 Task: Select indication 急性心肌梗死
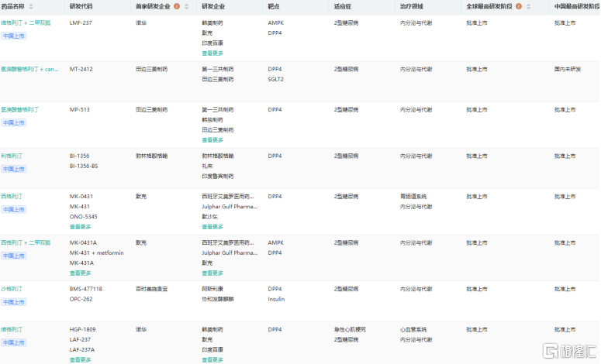point(350,330)
